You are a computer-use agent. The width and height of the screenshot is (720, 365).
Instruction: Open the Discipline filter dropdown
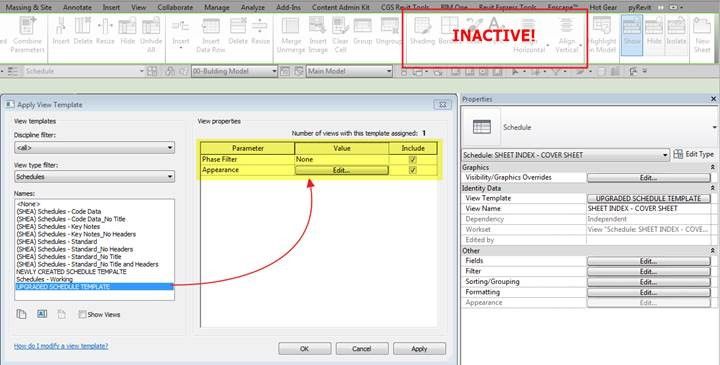pos(94,148)
